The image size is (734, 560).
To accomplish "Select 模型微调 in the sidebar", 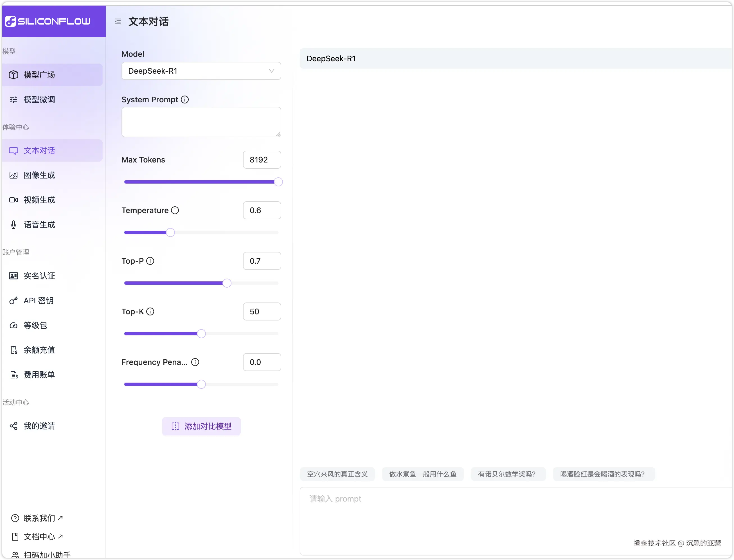I will click(x=39, y=99).
